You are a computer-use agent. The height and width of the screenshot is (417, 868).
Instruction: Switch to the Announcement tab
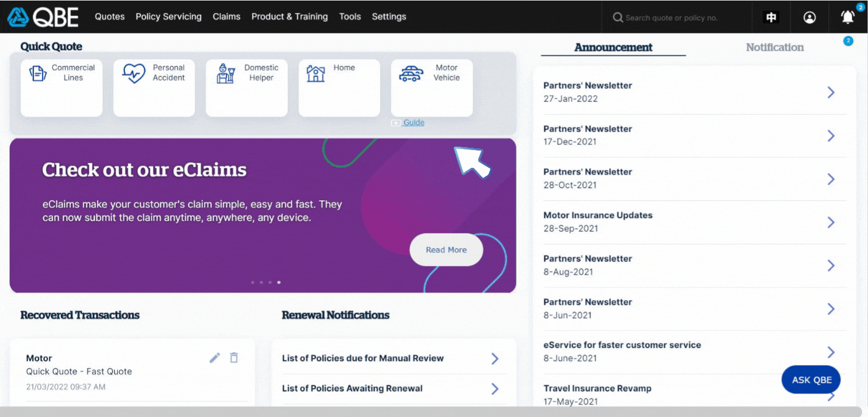pos(613,47)
